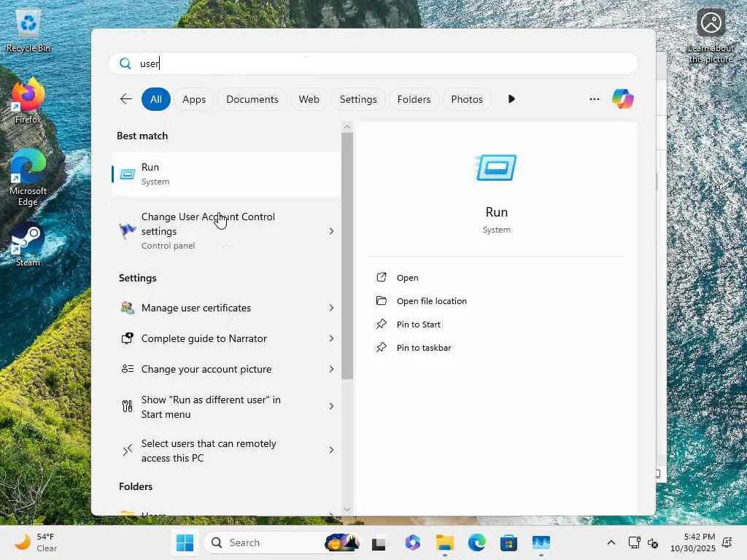
Task: Expand Change User Account Control settings chevron
Action: 332,231
